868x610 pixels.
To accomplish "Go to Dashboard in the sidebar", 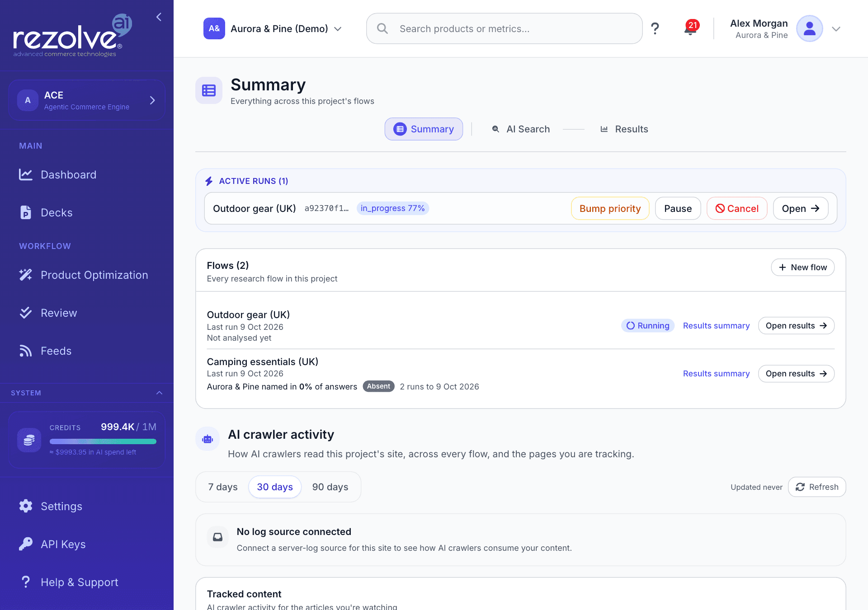I will (87, 175).
